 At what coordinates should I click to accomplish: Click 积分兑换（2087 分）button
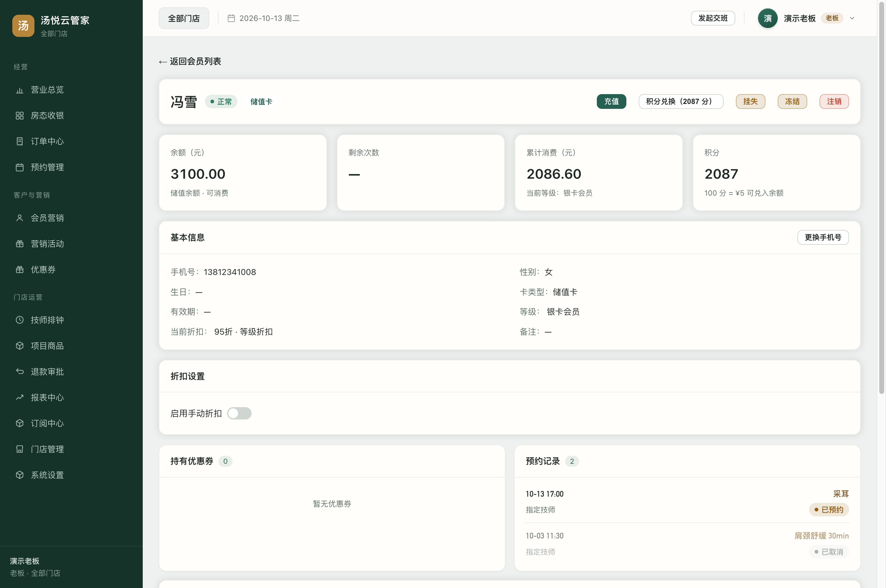tap(681, 101)
